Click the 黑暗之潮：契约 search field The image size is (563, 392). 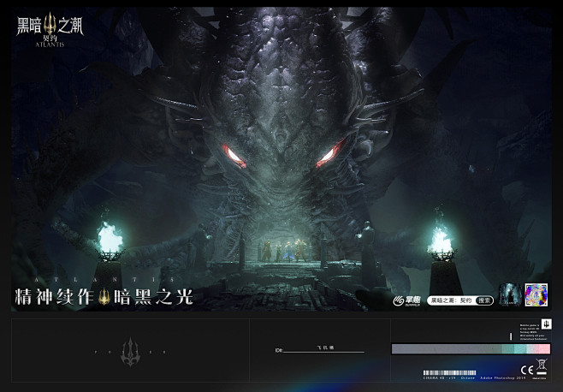click(x=460, y=300)
